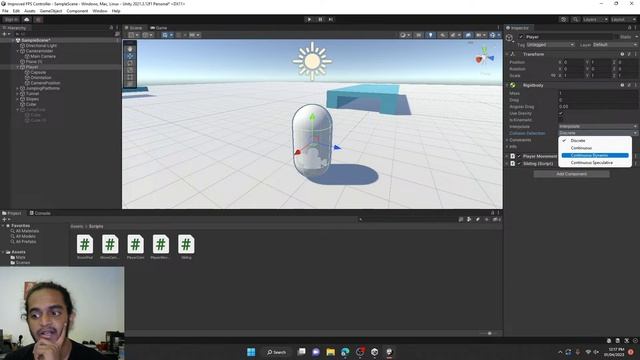Click the scene Gizmos icon
Viewport: 640px width, 360px height.
click(x=492, y=35)
